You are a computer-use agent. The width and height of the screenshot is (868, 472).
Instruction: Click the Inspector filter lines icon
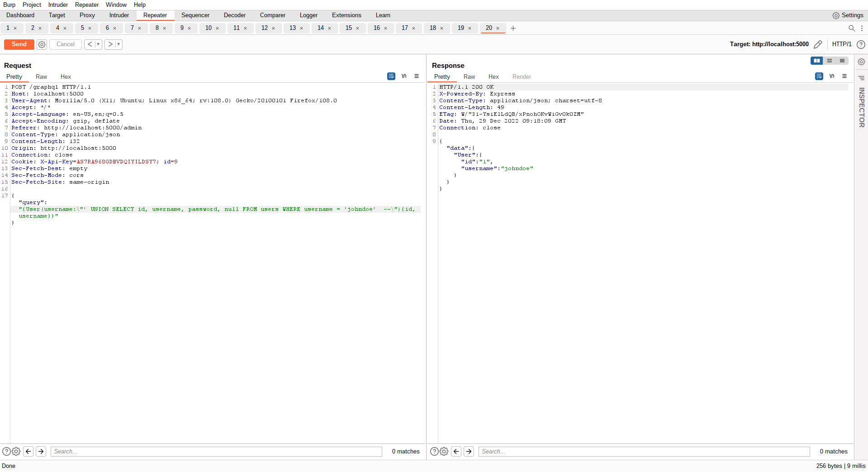click(x=862, y=78)
